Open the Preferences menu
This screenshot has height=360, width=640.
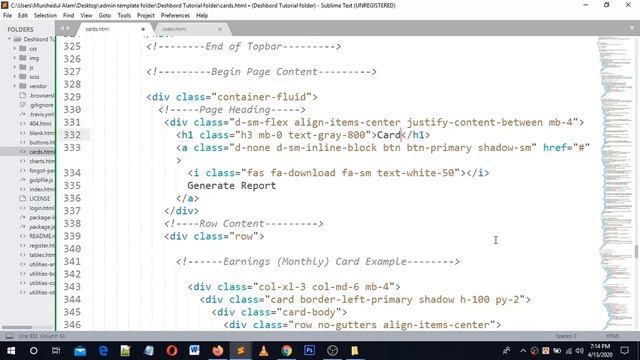coord(175,16)
